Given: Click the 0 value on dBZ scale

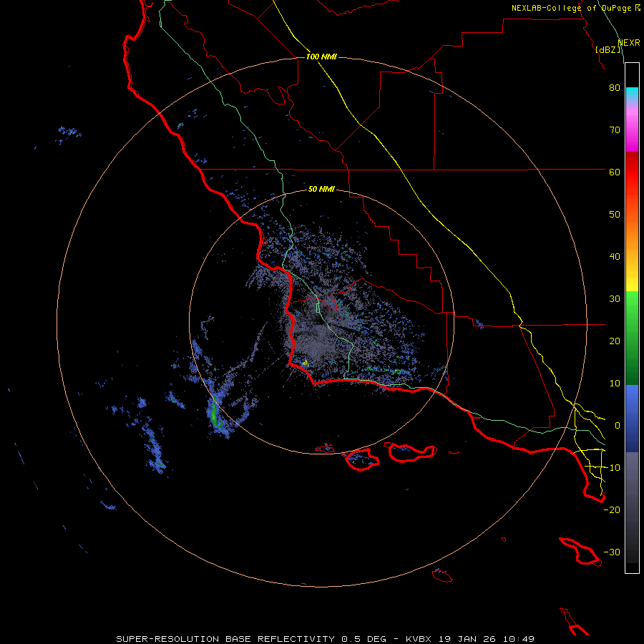Looking at the screenshot, I should tap(618, 426).
